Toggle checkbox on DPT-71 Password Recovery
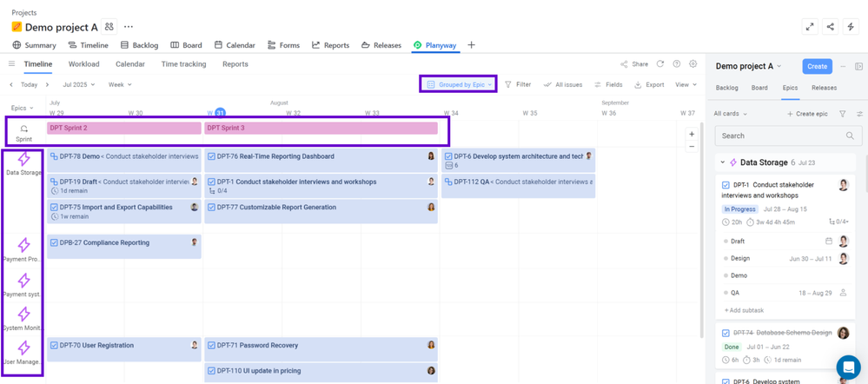Screen dimensions: 868x384 pos(211,345)
